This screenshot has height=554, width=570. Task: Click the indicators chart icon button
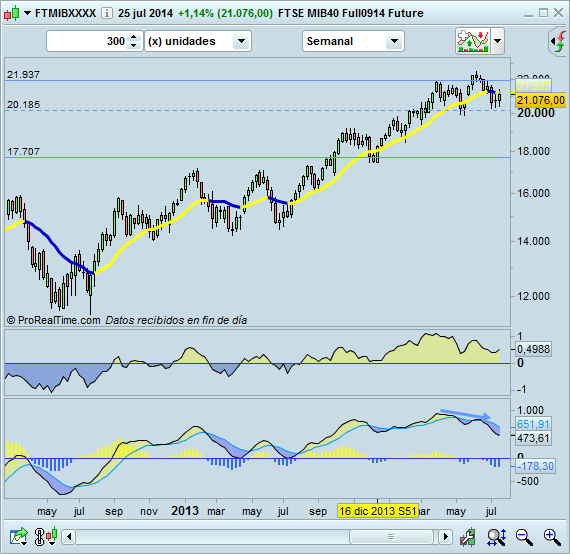(x=473, y=41)
